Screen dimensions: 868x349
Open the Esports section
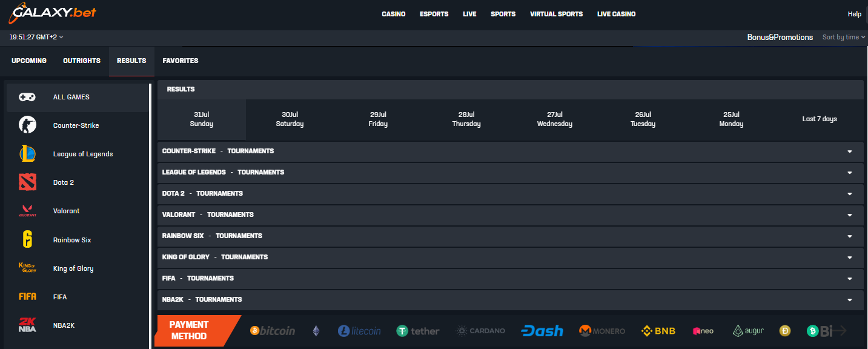pos(434,14)
